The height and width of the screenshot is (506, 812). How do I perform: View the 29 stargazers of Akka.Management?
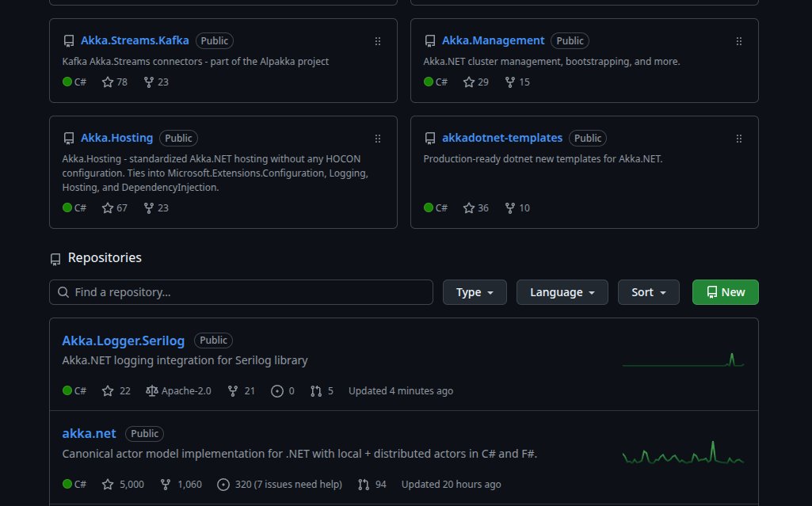[476, 82]
